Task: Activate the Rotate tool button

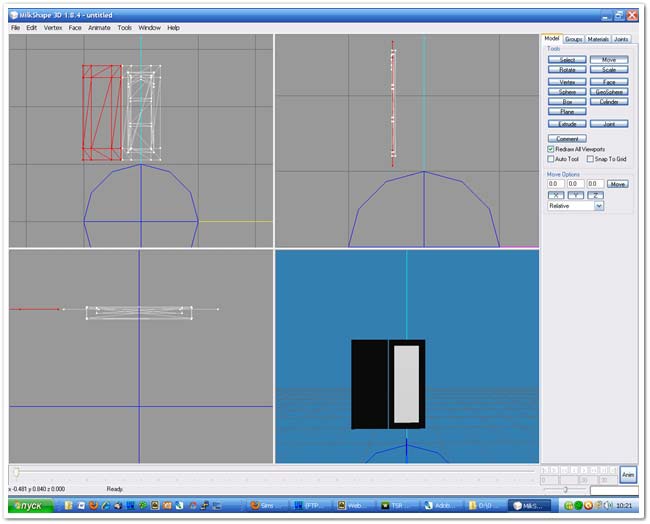Action: pos(567,69)
